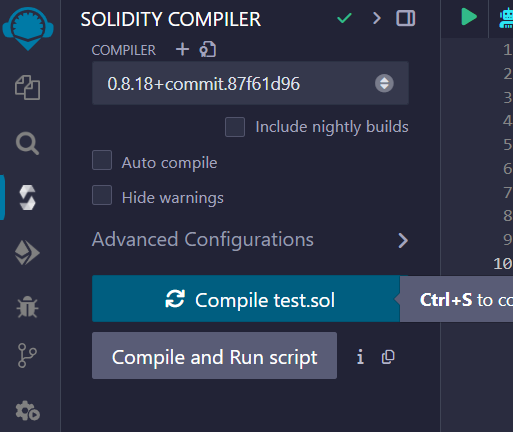Open the Git source control icon
The image size is (513, 432).
point(27,355)
